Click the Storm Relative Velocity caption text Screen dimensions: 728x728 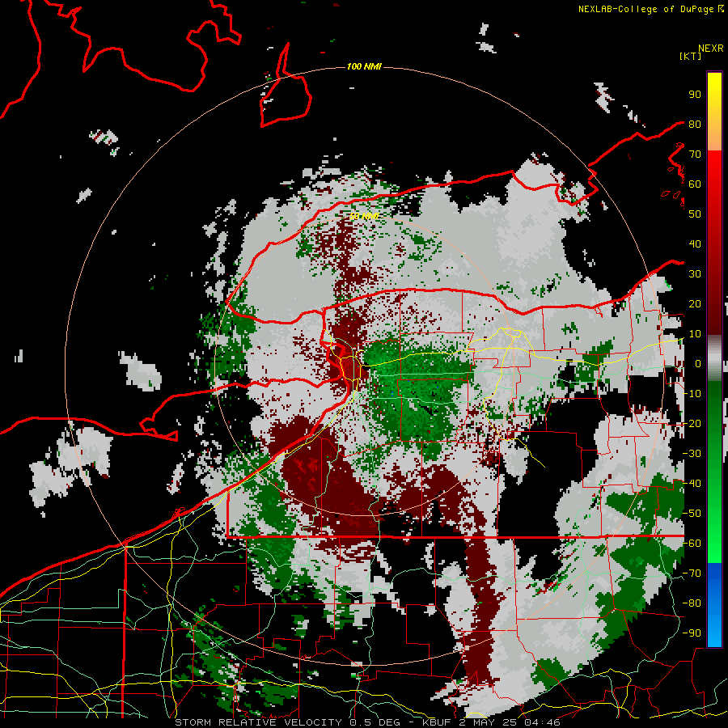click(x=367, y=722)
